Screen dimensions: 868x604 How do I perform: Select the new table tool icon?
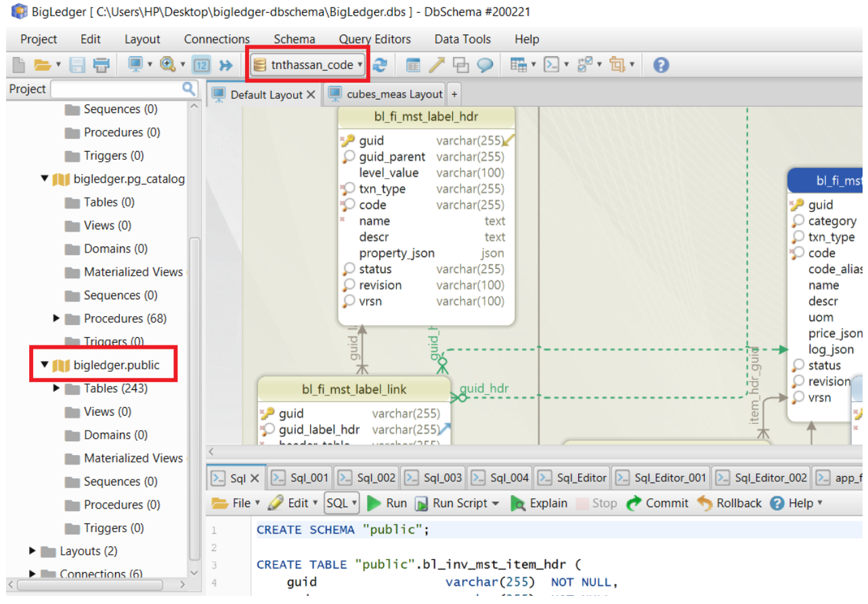click(x=413, y=65)
